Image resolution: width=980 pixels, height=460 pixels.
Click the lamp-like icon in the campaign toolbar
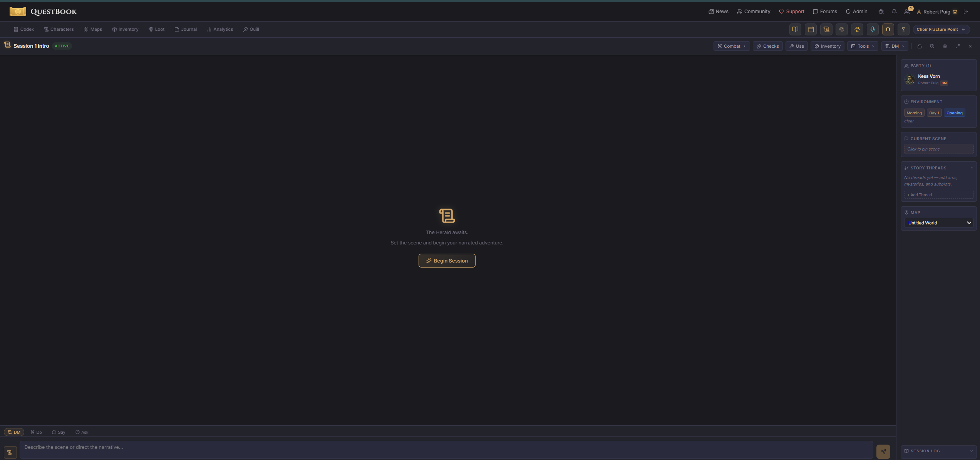point(857,29)
